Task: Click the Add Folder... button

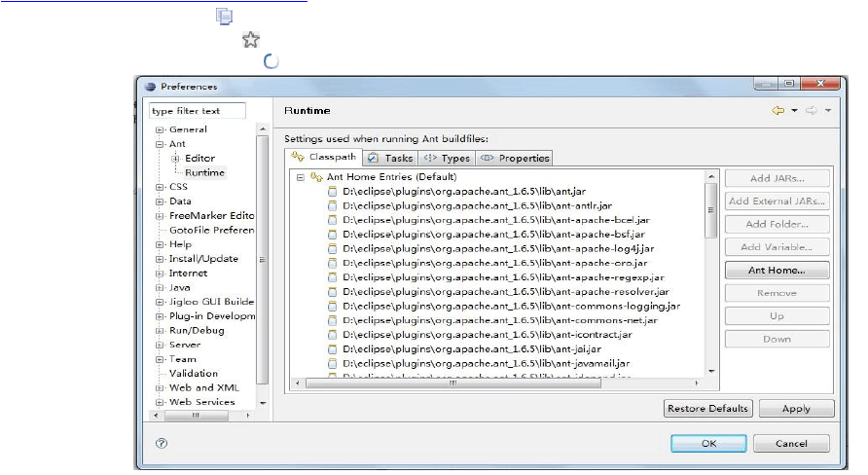Action: [x=777, y=224]
